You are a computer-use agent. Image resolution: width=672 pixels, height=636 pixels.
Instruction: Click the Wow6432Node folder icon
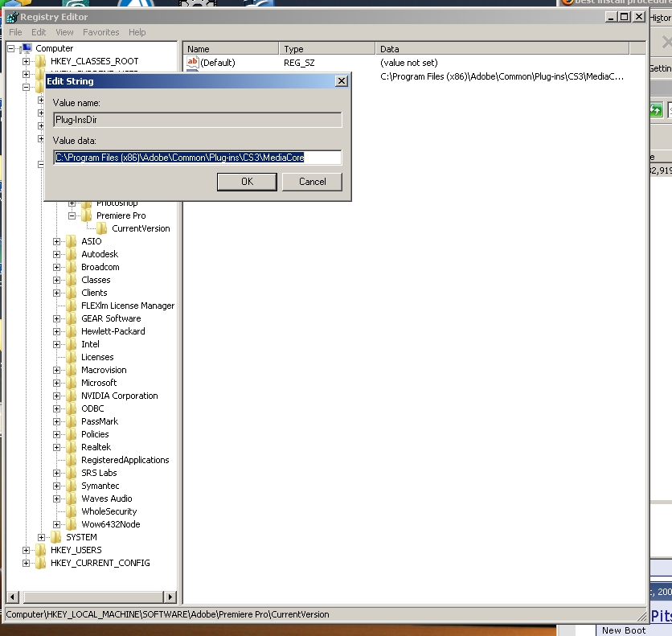coord(72,523)
